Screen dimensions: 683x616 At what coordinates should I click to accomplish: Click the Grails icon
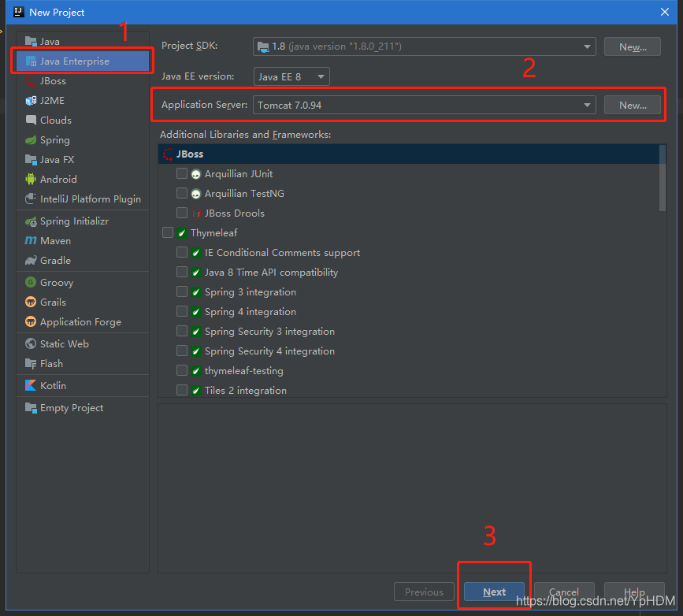[31, 302]
